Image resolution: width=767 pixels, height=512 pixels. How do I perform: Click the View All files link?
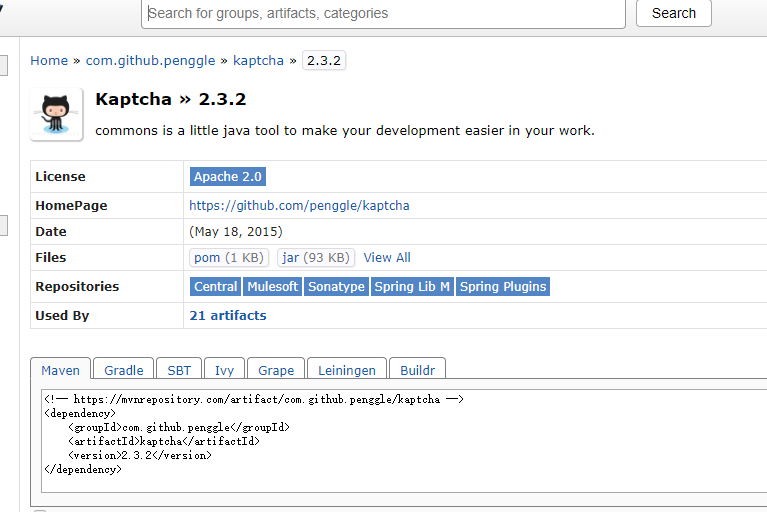coord(387,257)
